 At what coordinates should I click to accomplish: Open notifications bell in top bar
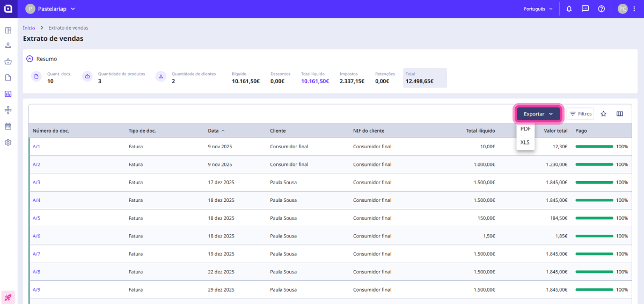(569, 9)
